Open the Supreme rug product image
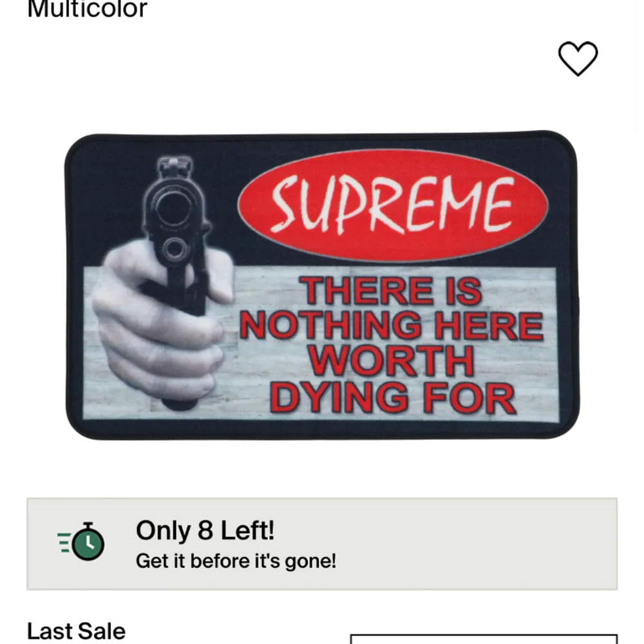Screen dimensions: 644x644 [323, 285]
